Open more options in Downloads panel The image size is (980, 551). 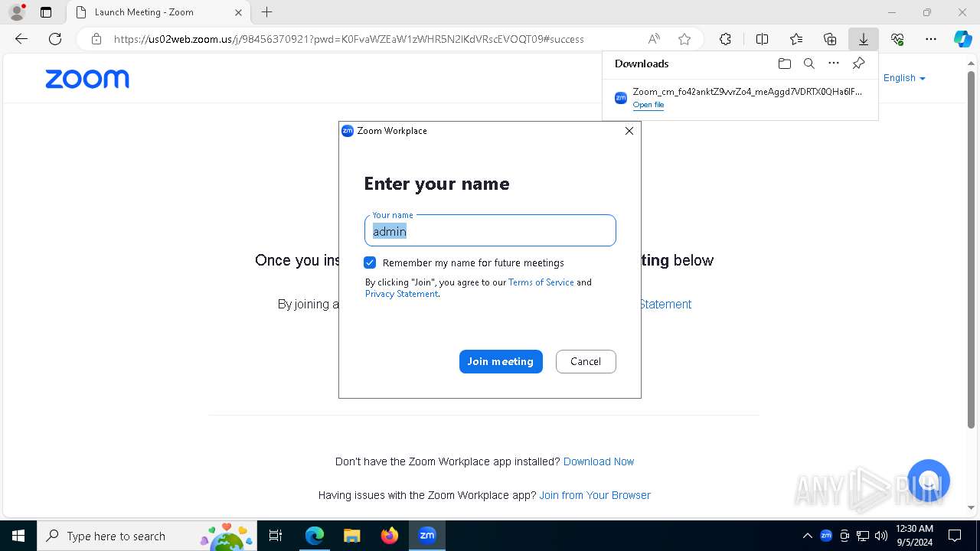(834, 64)
